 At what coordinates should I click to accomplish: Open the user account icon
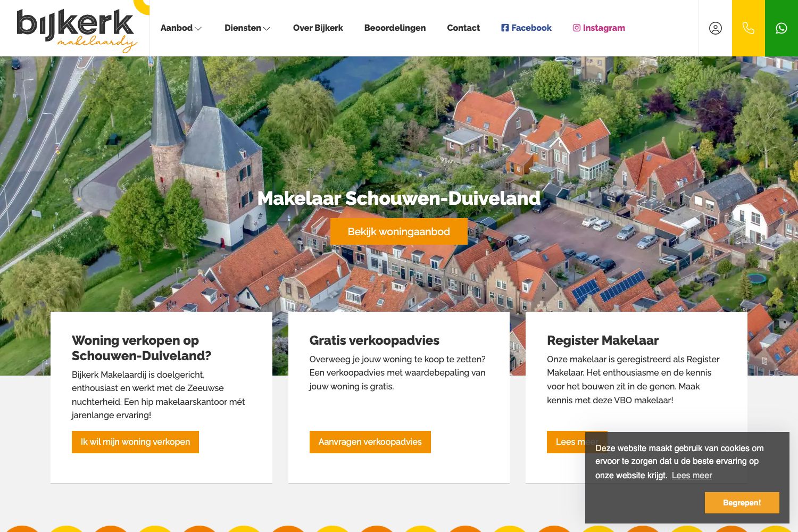(x=716, y=28)
